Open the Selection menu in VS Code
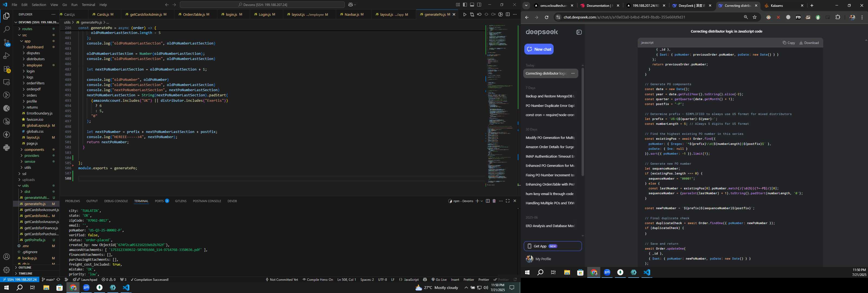Viewport: 868px width, 293px height. pos(39,5)
